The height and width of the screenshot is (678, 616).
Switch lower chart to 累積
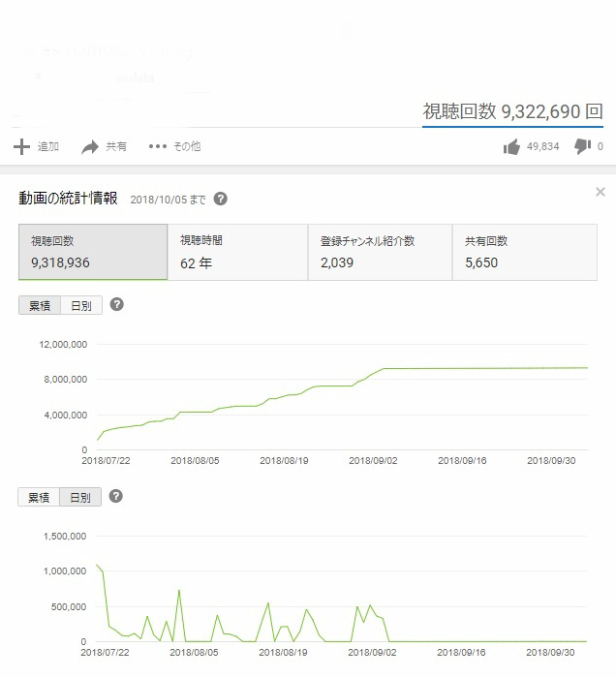(x=40, y=497)
